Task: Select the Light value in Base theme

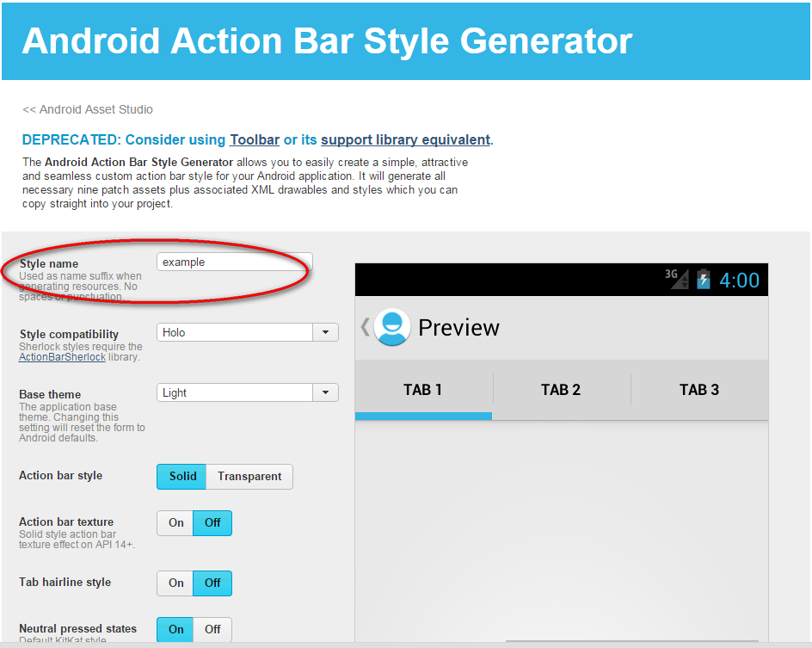Action: click(235, 392)
